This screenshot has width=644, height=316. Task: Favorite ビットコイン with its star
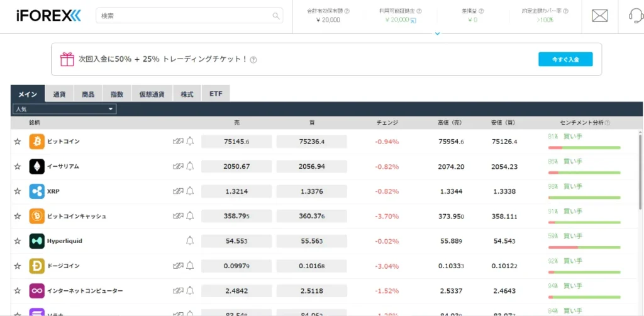click(17, 142)
